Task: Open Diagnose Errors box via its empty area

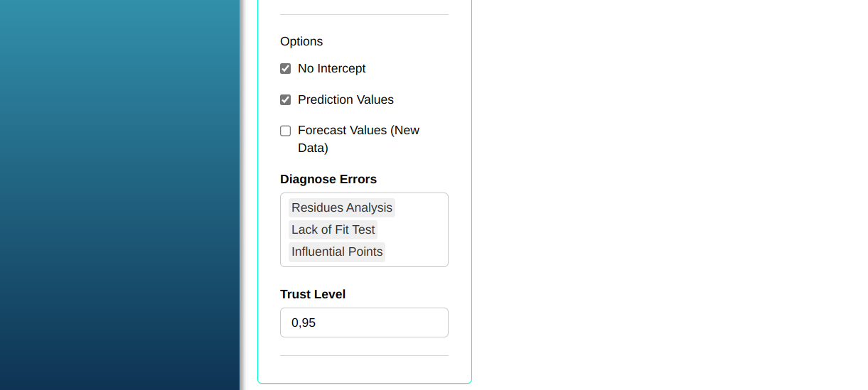Action: (x=419, y=242)
